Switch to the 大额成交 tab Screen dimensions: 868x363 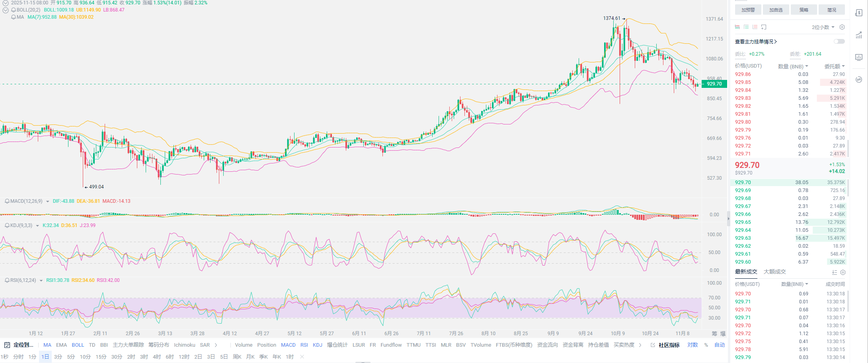tap(774, 272)
